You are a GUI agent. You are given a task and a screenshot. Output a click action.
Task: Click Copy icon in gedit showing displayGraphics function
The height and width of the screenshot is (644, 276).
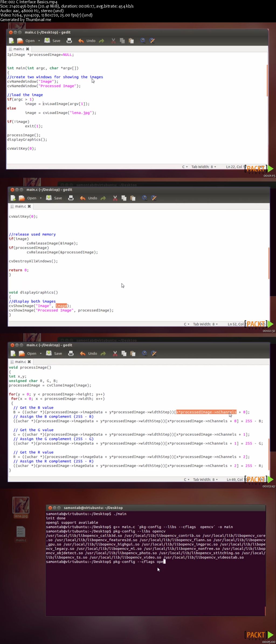(x=124, y=198)
